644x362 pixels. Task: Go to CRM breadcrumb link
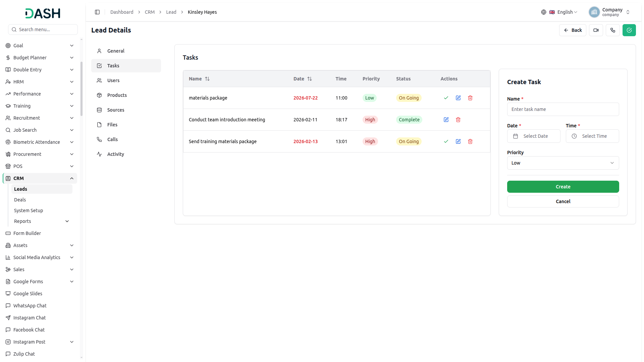coord(150,12)
